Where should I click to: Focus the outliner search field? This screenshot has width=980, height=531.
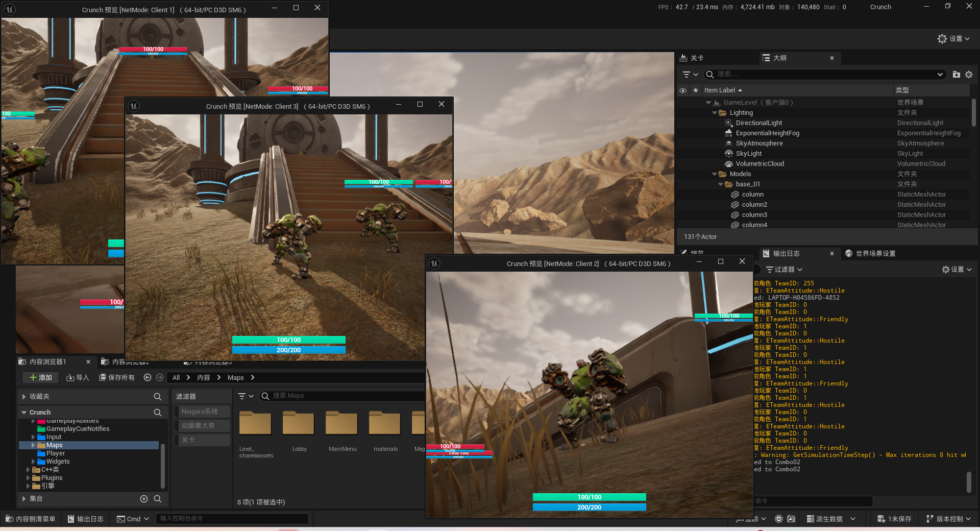point(824,75)
